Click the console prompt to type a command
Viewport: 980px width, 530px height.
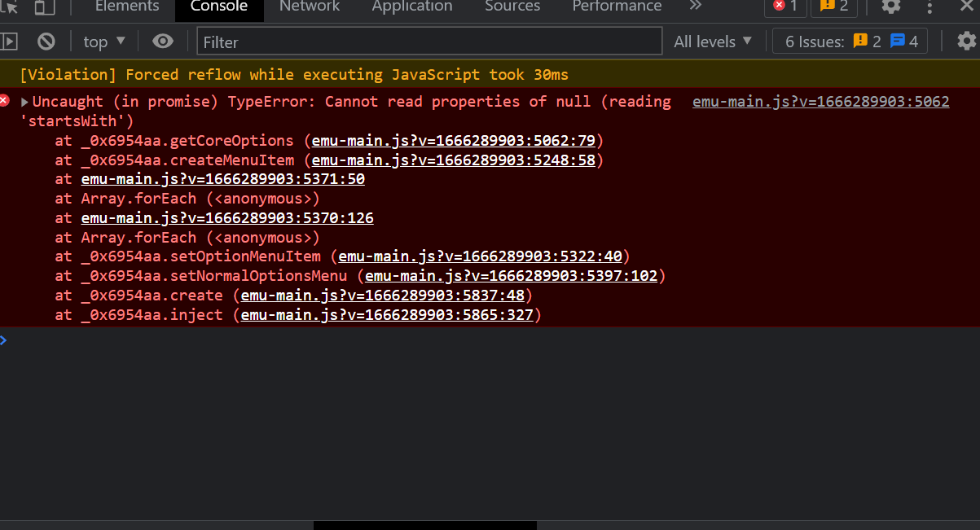click(x=244, y=340)
